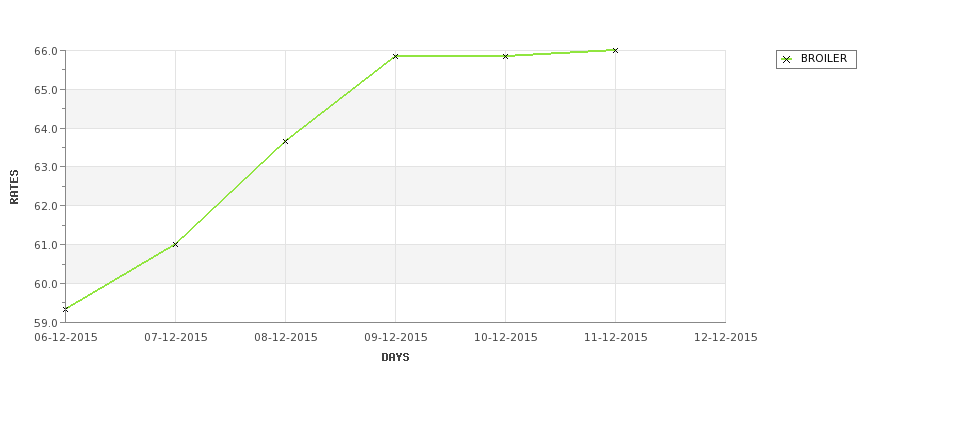Click the 09-12-2015 date label
The width and height of the screenshot is (975, 429).
395,338
